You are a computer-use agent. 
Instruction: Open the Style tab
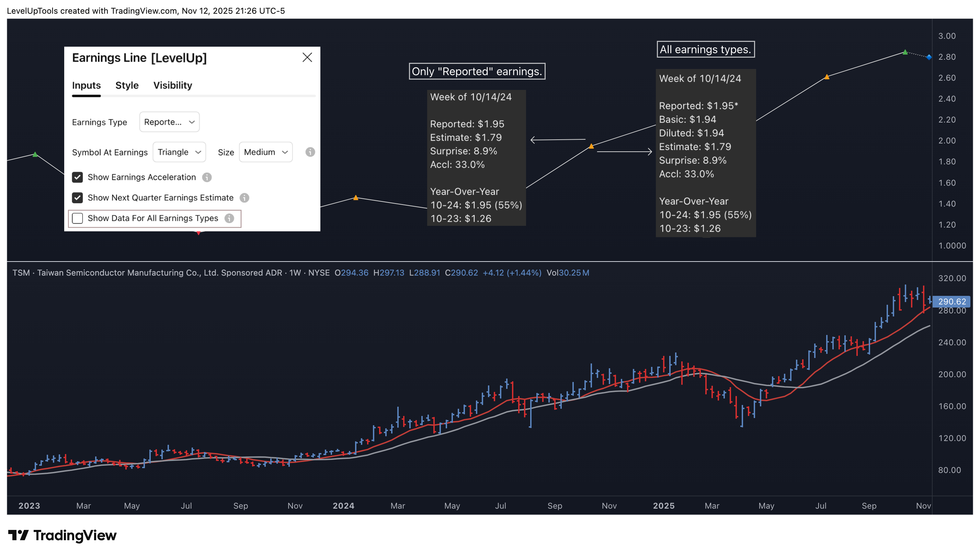click(127, 85)
